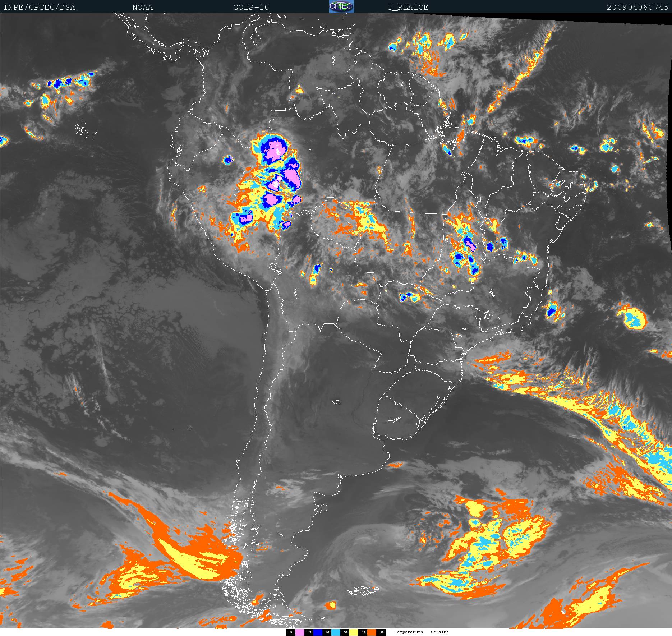Click the -40 legend value
672x636 pixels.
tap(363, 632)
